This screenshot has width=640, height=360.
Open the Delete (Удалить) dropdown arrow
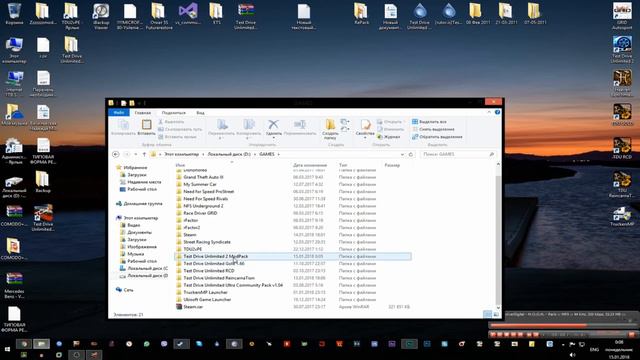click(x=273, y=138)
